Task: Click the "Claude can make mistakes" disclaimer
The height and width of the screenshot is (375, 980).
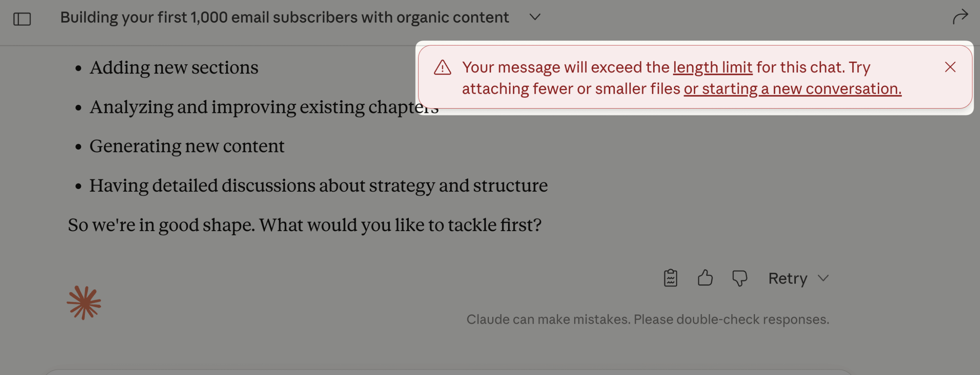Action: point(647,319)
